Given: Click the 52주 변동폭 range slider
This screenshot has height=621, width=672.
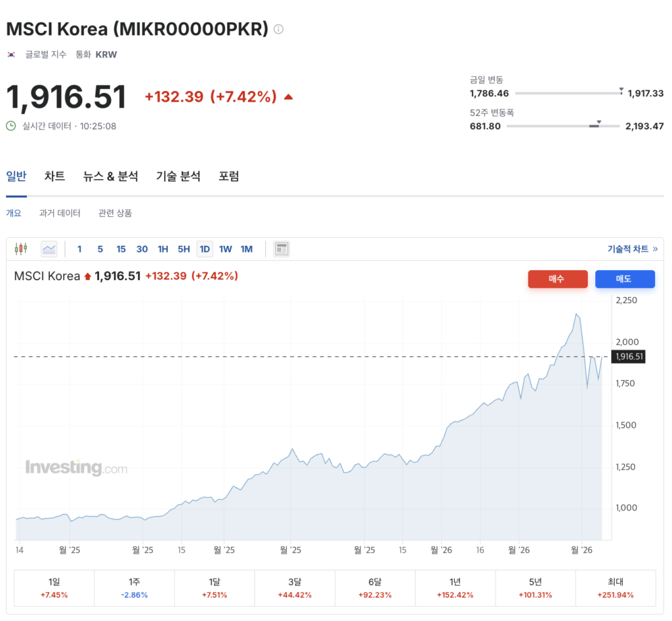Looking at the screenshot, I should pyautogui.click(x=563, y=126).
